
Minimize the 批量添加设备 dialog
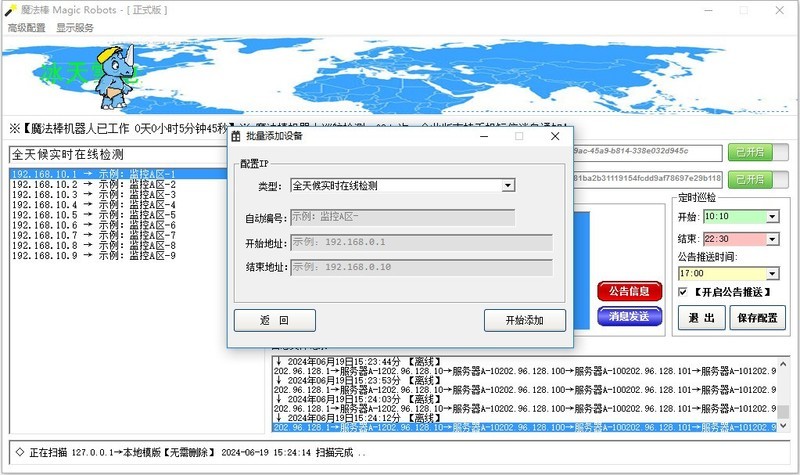pos(484,136)
